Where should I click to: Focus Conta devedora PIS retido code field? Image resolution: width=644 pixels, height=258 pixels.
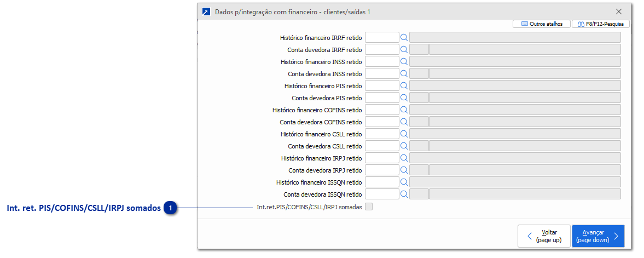pyautogui.click(x=382, y=98)
